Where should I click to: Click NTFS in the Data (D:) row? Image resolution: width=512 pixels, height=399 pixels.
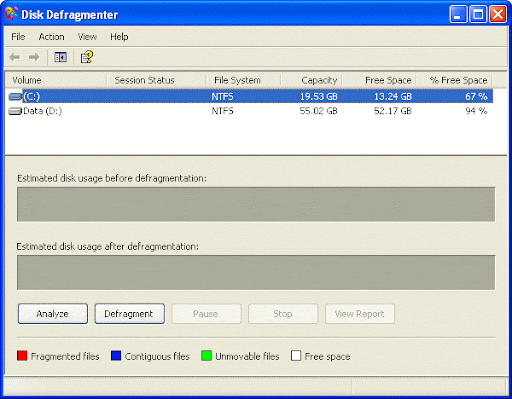point(222,111)
